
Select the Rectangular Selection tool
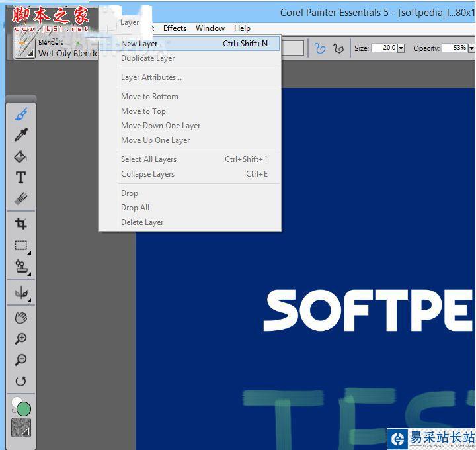21,245
